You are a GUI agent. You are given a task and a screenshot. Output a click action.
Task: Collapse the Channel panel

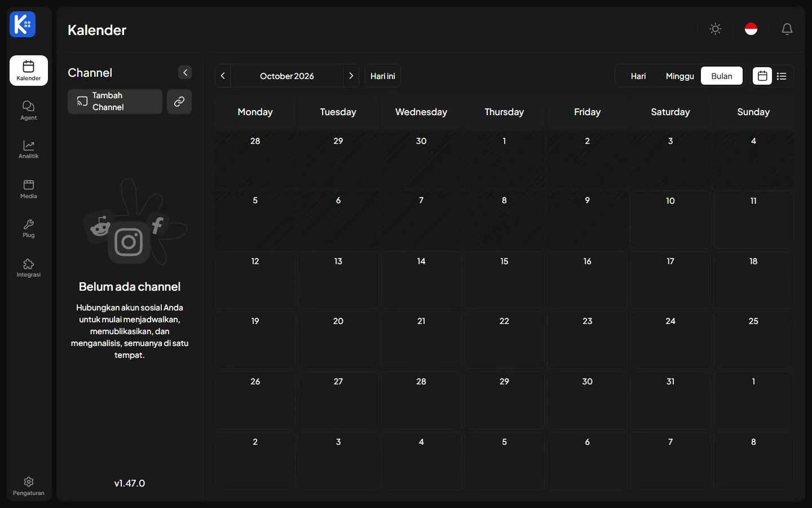click(185, 72)
